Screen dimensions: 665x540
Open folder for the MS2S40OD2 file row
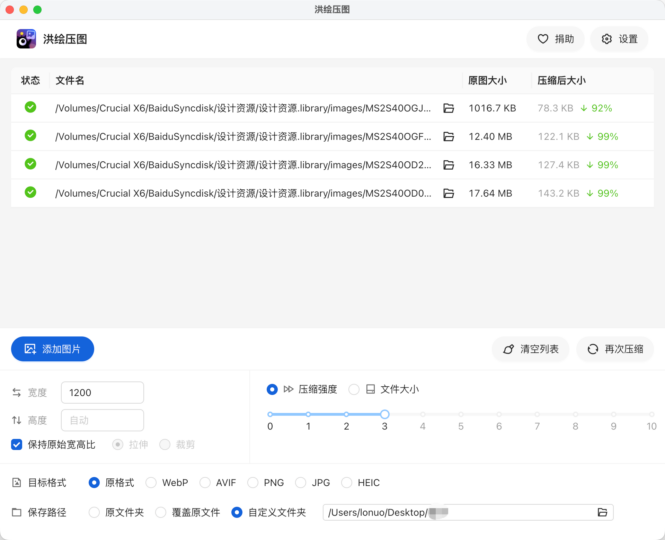coord(448,165)
